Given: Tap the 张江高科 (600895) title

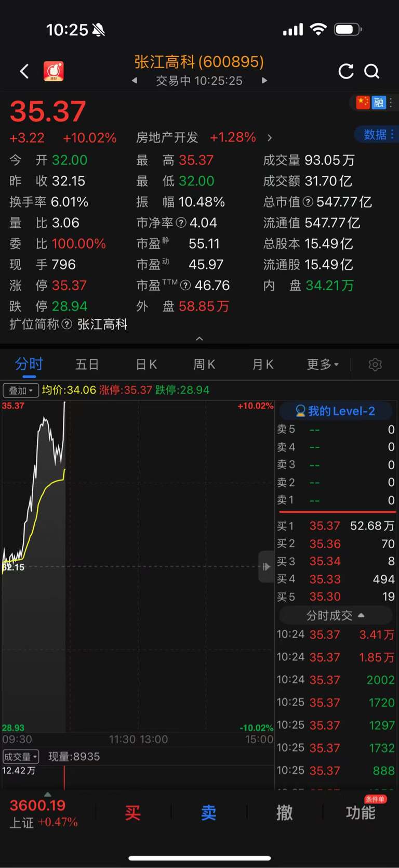Looking at the screenshot, I should coord(199,62).
